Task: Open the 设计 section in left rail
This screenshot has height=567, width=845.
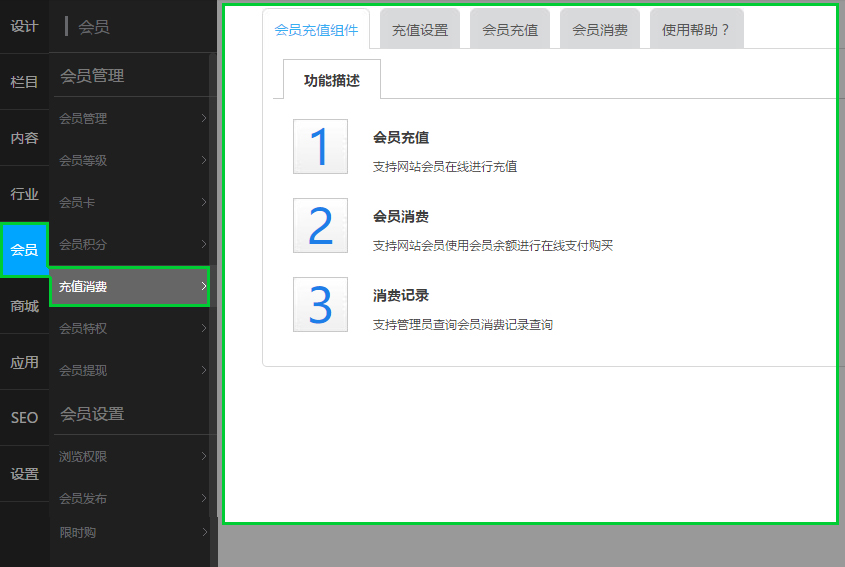Action: pos(24,26)
